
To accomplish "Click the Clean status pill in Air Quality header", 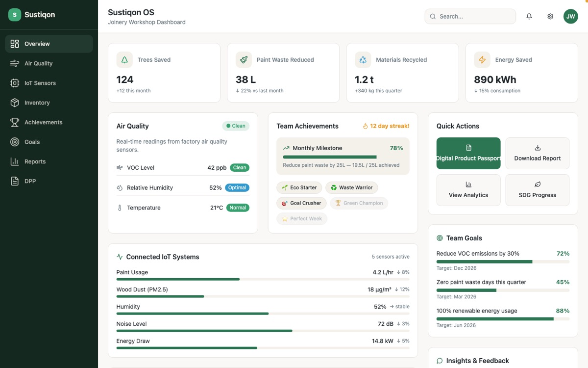I will 236,126.
